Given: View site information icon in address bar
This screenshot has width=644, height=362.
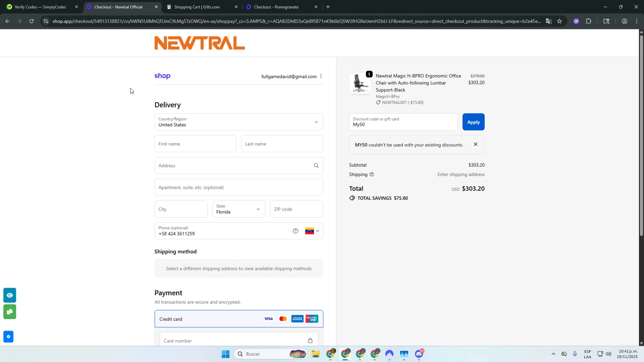Looking at the screenshot, I should (46, 21).
